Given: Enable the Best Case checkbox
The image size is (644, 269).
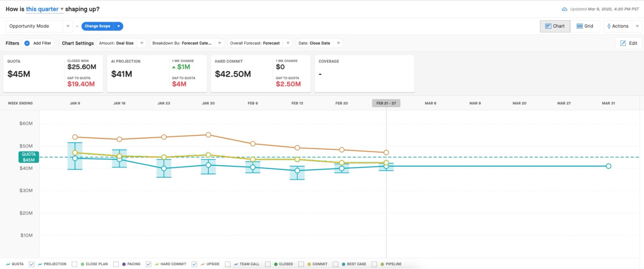Looking at the screenshot, I should [x=335, y=264].
